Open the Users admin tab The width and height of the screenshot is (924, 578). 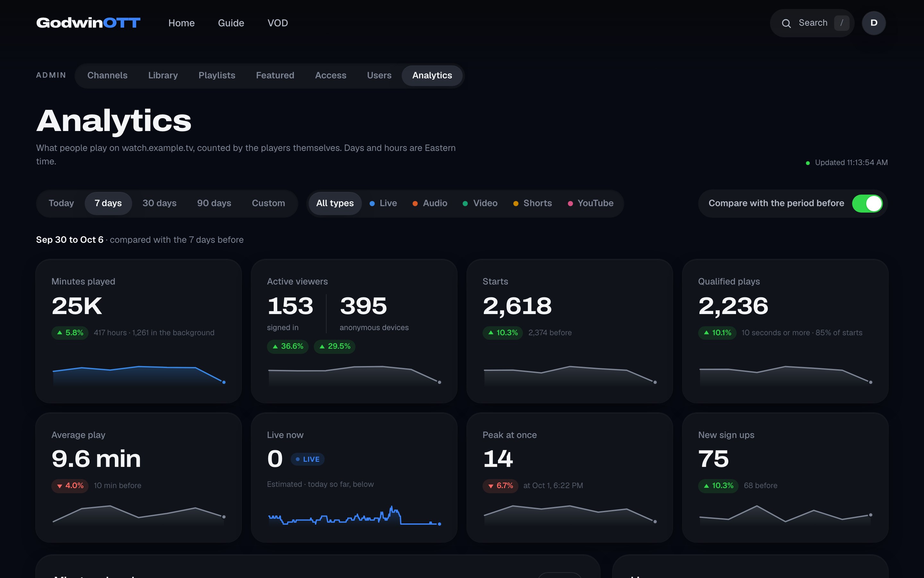click(x=379, y=75)
